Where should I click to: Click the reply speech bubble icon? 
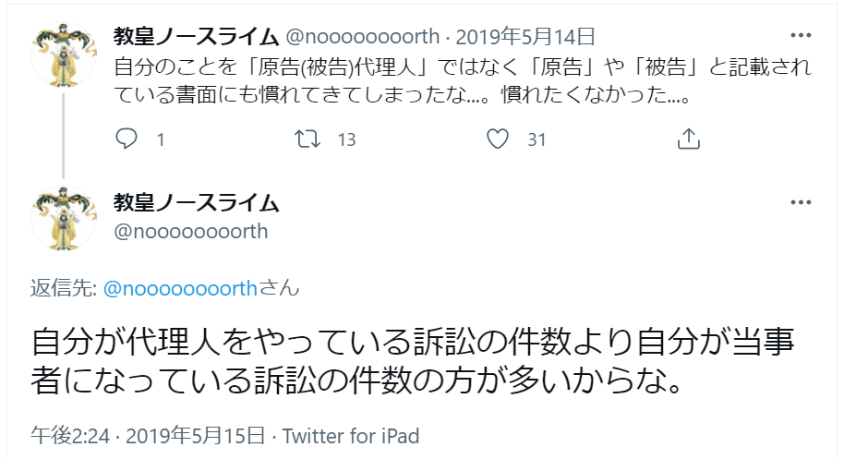tap(127, 139)
